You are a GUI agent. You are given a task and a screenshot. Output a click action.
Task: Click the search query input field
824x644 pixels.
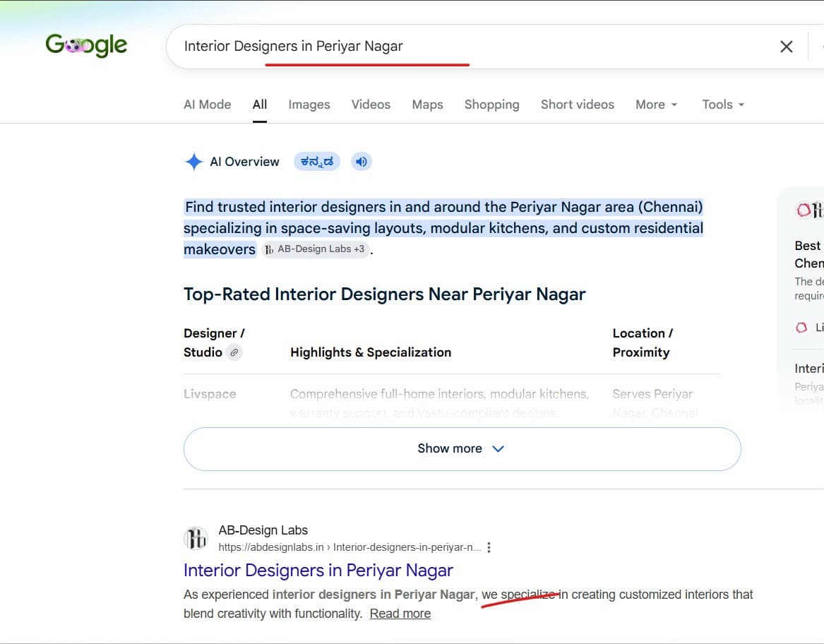[x=473, y=47]
